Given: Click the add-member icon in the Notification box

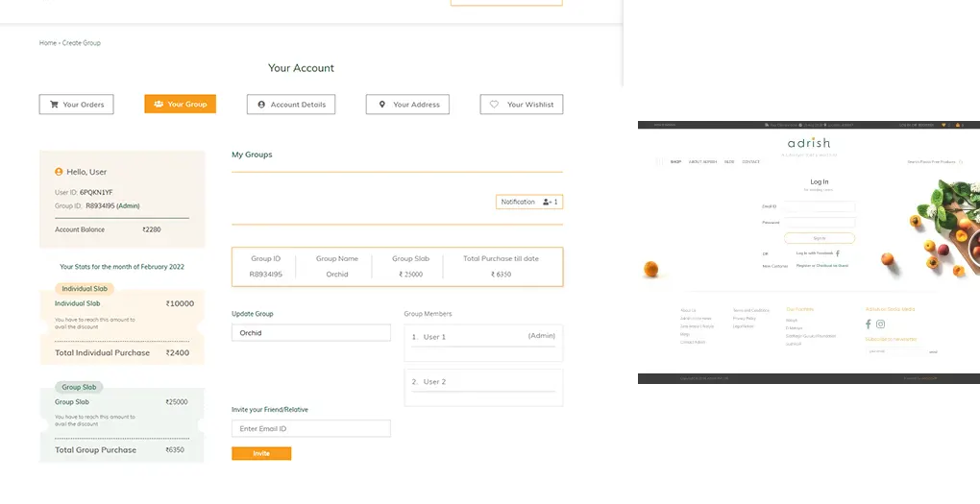Looking at the screenshot, I should (550, 203).
